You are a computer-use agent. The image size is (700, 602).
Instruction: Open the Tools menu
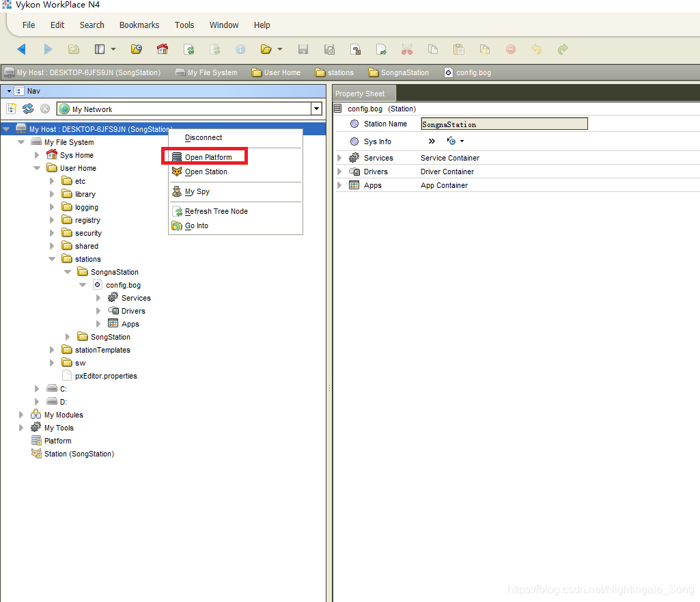184,25
